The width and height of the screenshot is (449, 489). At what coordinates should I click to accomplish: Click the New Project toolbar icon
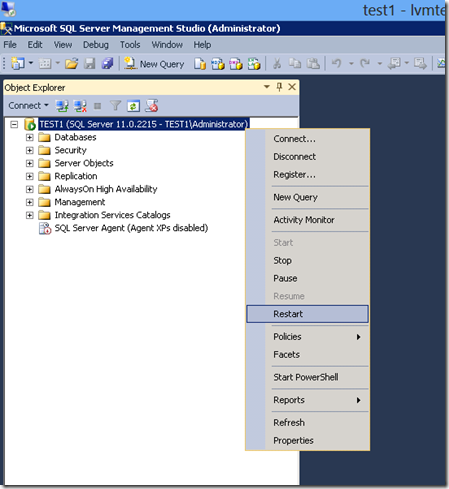click(18, 63)
